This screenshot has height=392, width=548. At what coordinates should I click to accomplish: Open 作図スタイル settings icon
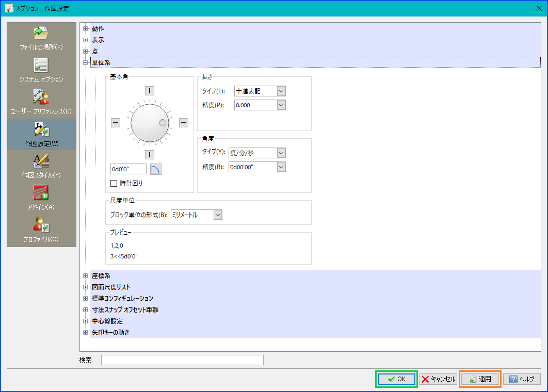41,166
